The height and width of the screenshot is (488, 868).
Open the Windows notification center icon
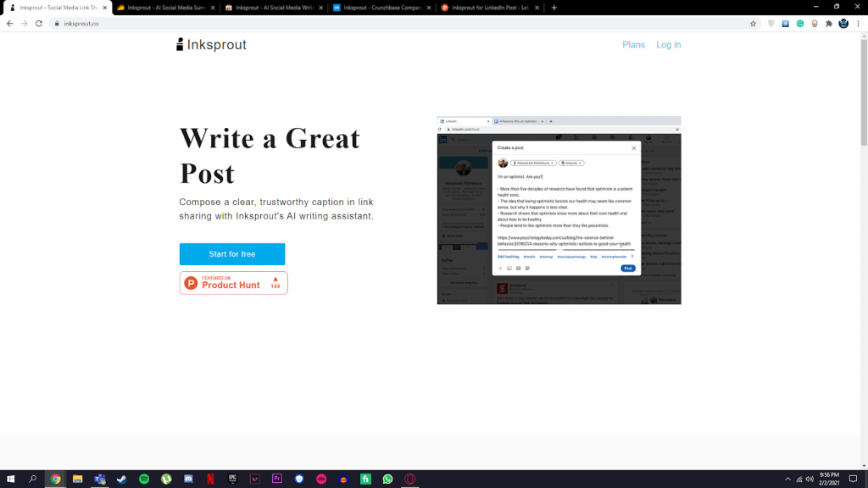pos(853,480)
